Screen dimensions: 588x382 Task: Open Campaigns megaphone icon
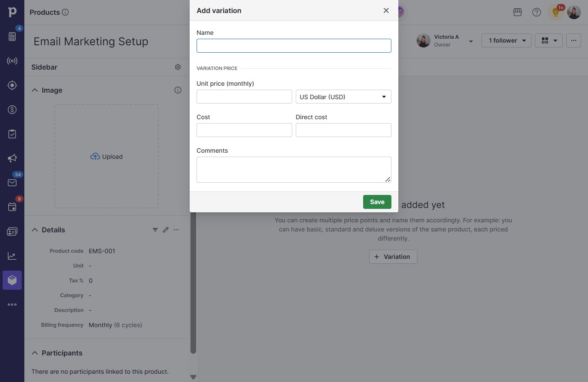(12, 158)
